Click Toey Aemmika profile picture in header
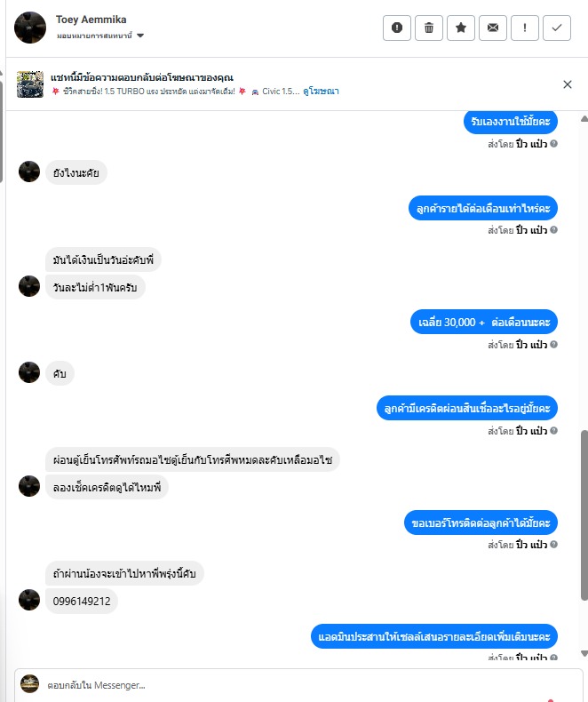 coord(30,28)
